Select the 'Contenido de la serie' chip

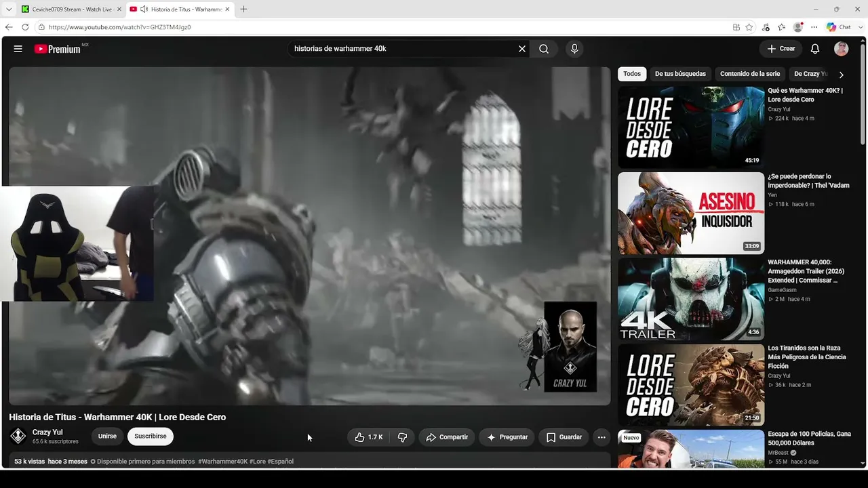click(750, 74)
